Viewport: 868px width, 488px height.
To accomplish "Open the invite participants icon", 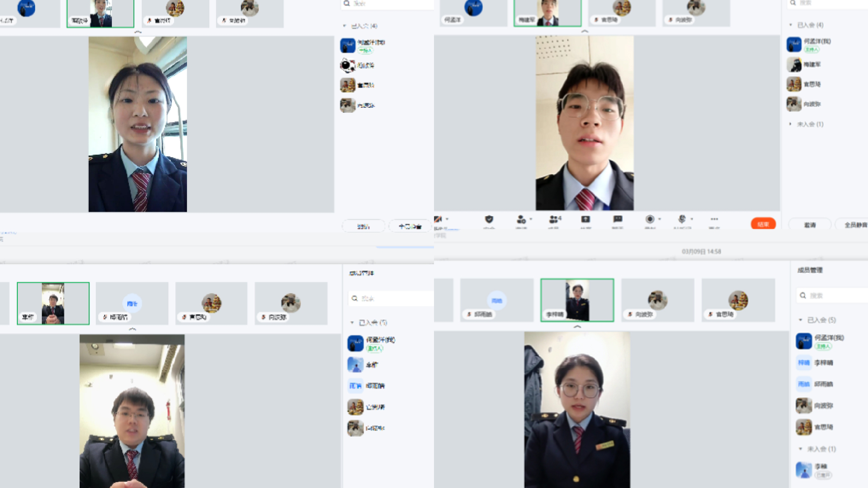I will click(x=521, y=219).
